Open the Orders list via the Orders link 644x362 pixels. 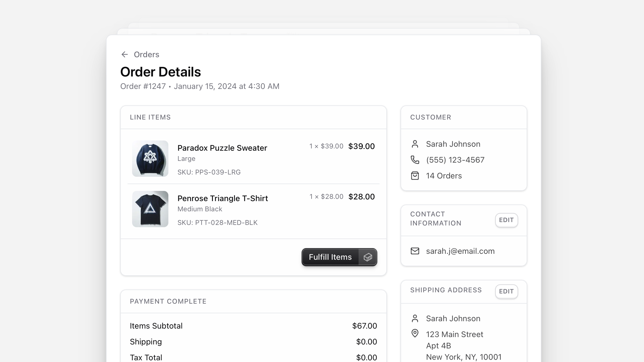(147, 54)
